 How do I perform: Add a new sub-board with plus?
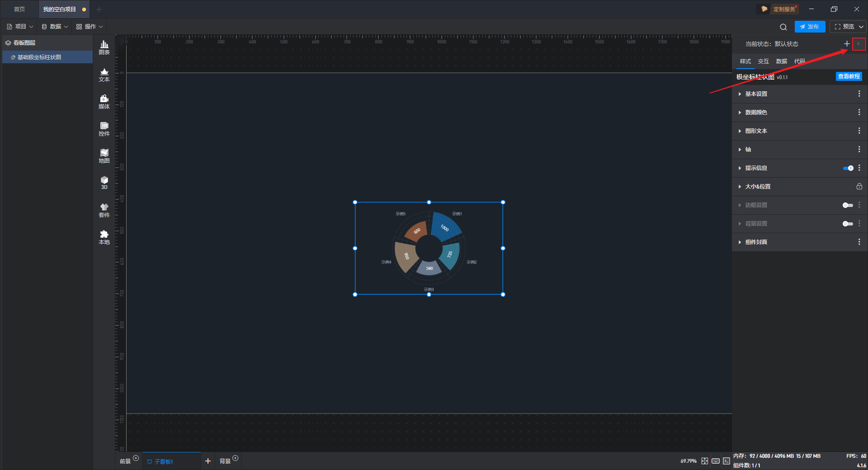click(x=208, y=461)
